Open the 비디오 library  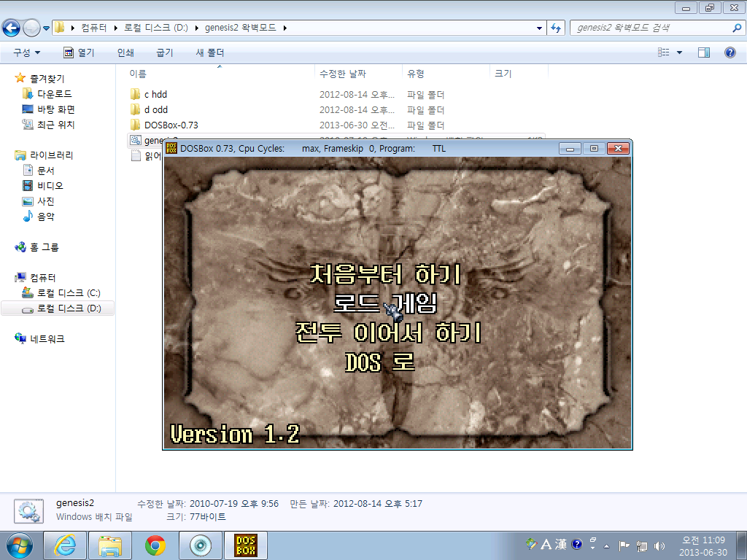pos(50,186)
